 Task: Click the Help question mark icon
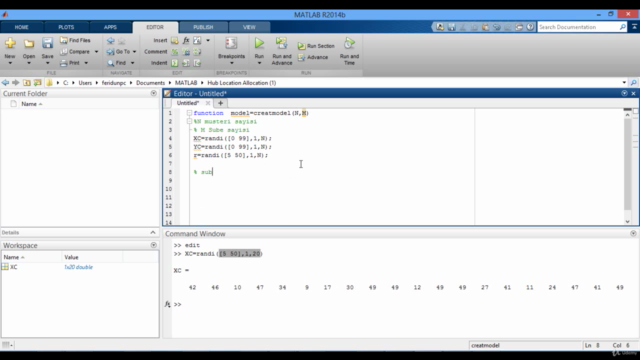[530, 27]
